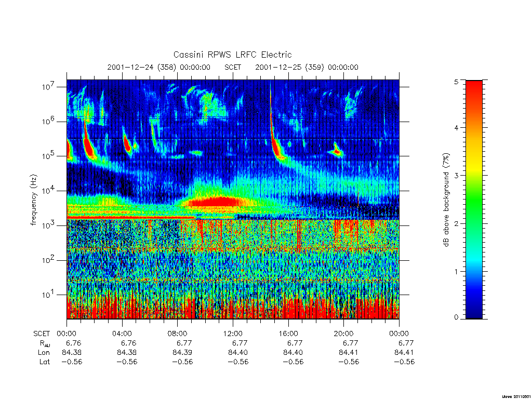The height and width of the screenshot is (399, 532).
Task: Click the colorbar tick label 0
Action: (456, 317)
